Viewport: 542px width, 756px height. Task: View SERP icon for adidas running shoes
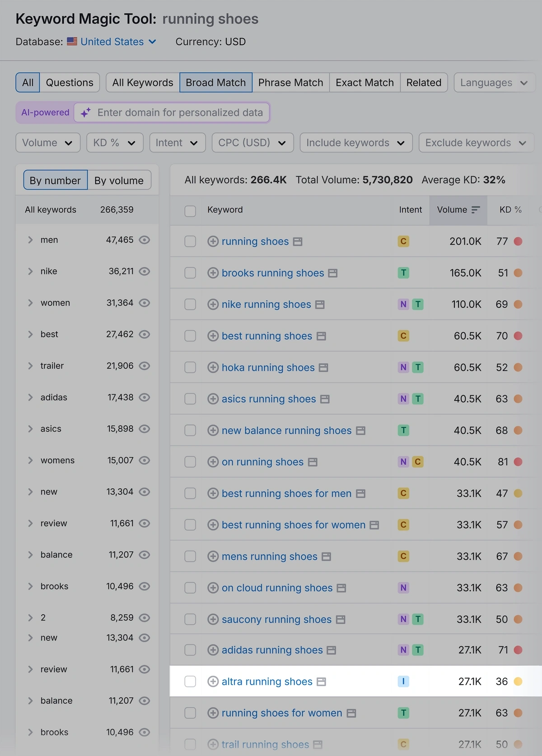pyautogui.click(x=332, y=650)
